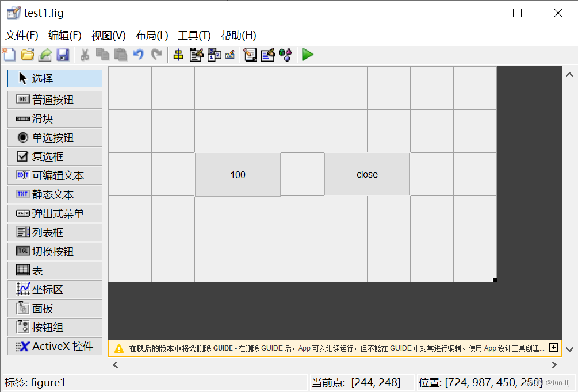Click the GUIDE removal warning message
This screenshot has height=392, width=578.
tap(336, 348)
